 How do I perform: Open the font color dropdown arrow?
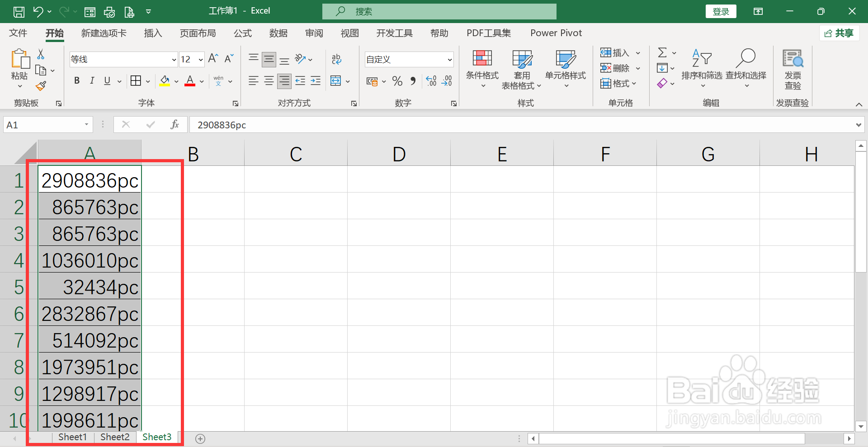[202, 81]
